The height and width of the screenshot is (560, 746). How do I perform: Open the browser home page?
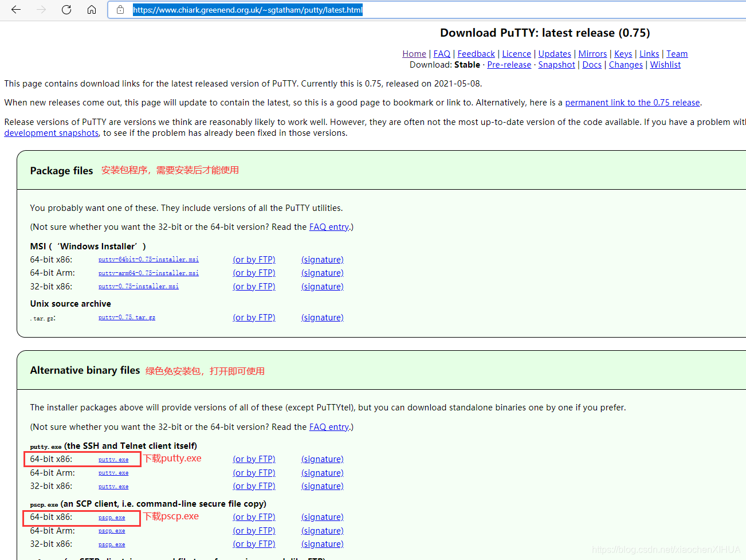pyautogui.click(x=92, y=10)
